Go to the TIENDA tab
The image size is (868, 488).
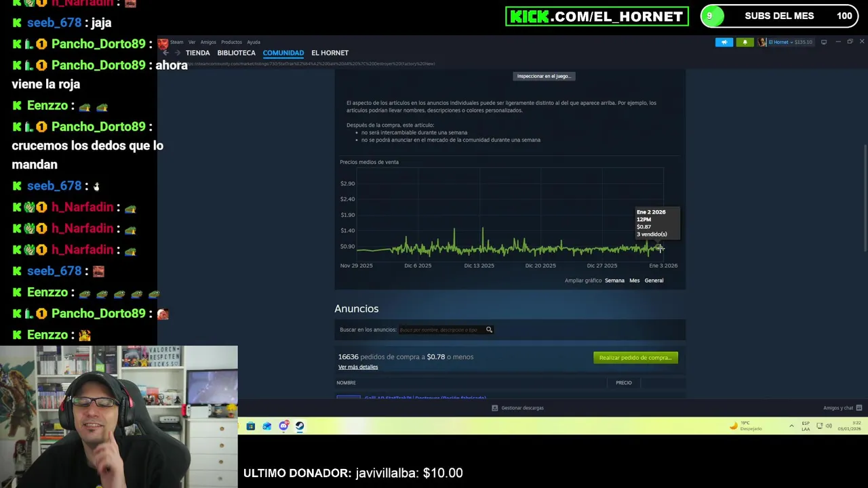pyautogui.click(x=198, y=53)
